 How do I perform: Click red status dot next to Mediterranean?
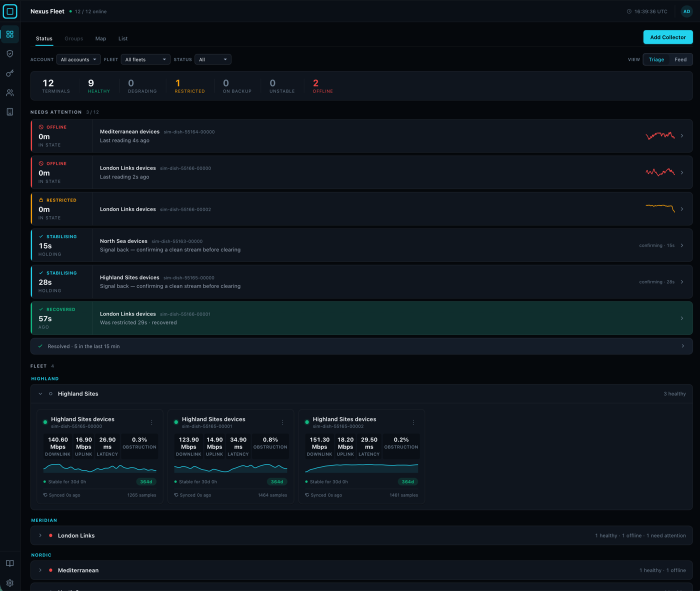[x=50, y=570]
